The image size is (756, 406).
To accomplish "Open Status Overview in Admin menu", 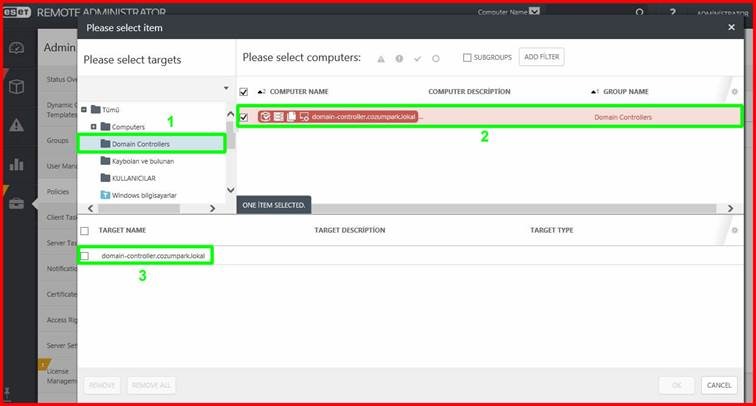I will (x=61, y=80).
